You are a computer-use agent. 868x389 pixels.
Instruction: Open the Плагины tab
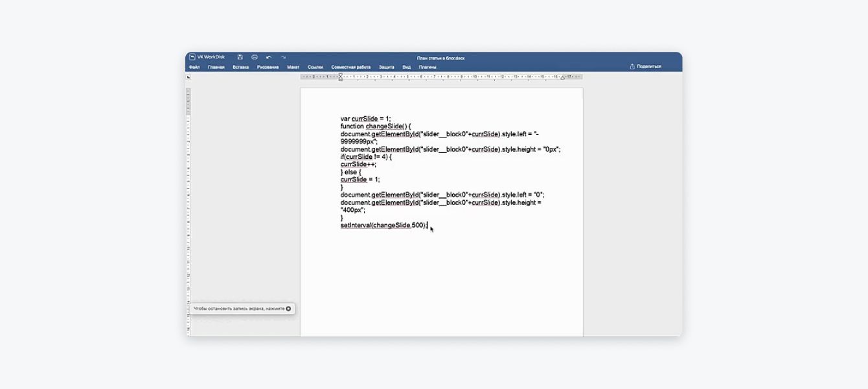(428, 67)
